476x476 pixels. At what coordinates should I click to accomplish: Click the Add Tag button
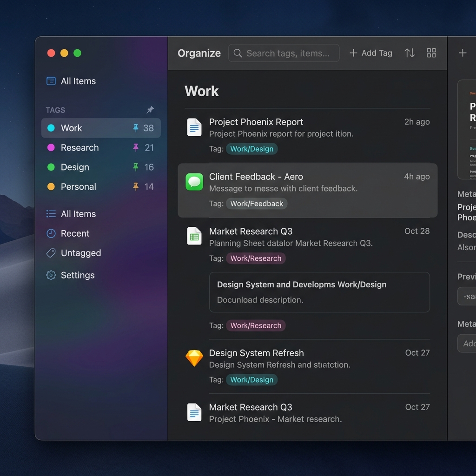point(371,53)
